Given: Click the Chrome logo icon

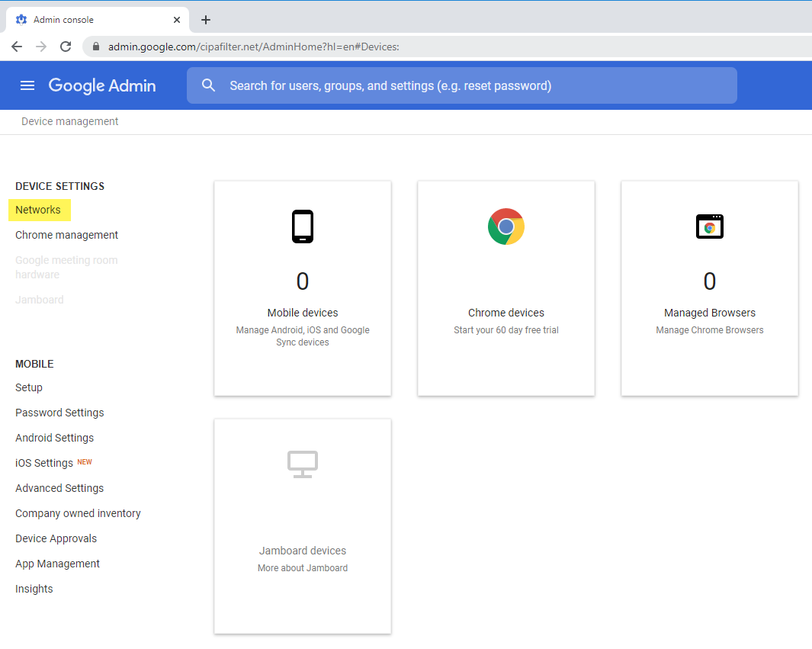Looking at the screenshot, I should (x=506, y=227).
